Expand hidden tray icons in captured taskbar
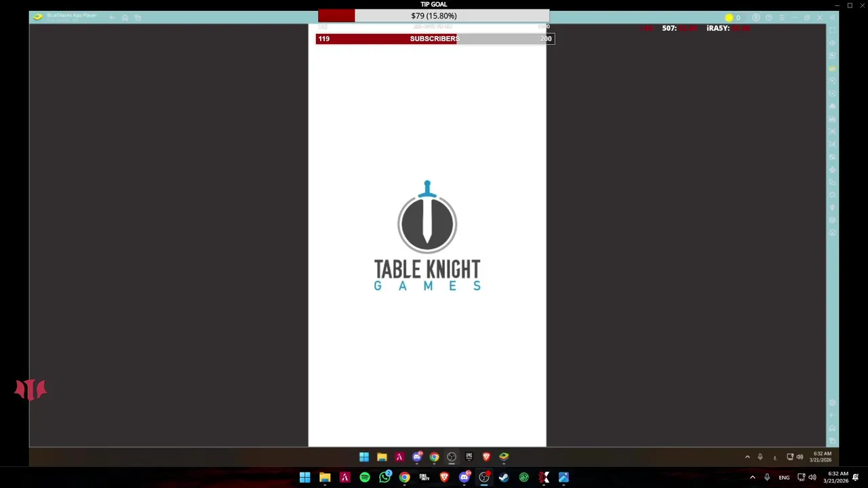868x488 pixels. pyautogui.click(x=747, y=457)
